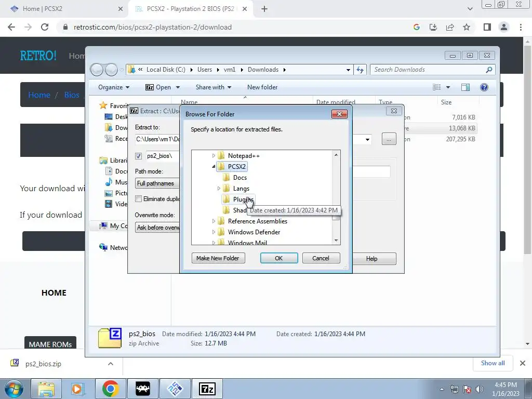Click the MAME ROMs button
This screenshot has height=399, width=532.
coord(50,344)
